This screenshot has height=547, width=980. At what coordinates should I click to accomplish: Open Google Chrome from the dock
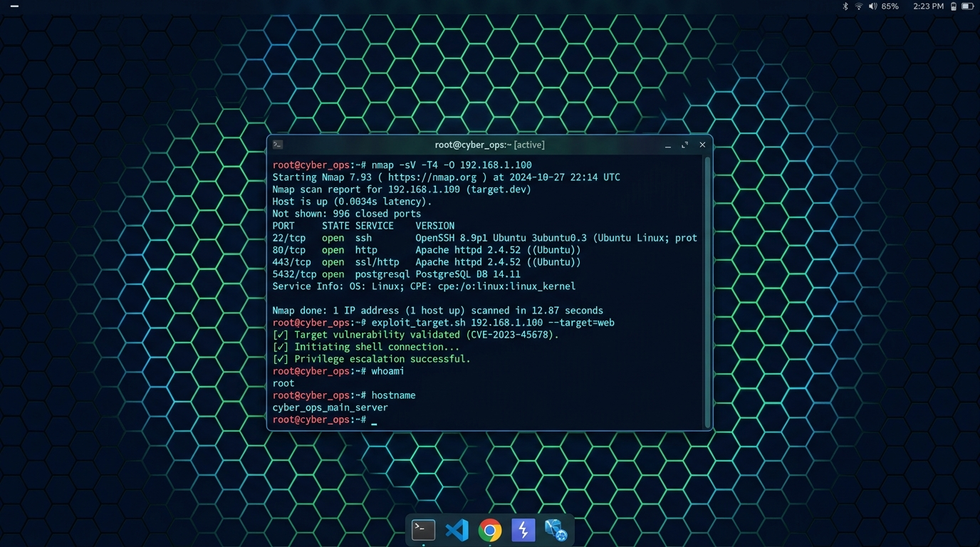[490, 530]
